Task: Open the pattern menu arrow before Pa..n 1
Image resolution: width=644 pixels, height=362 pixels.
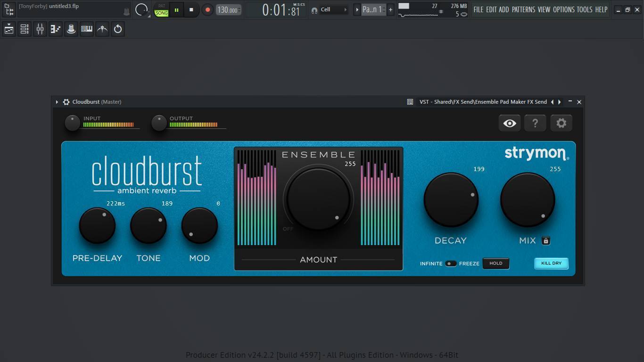Action: pyautogui.click(x=357, y=9)
